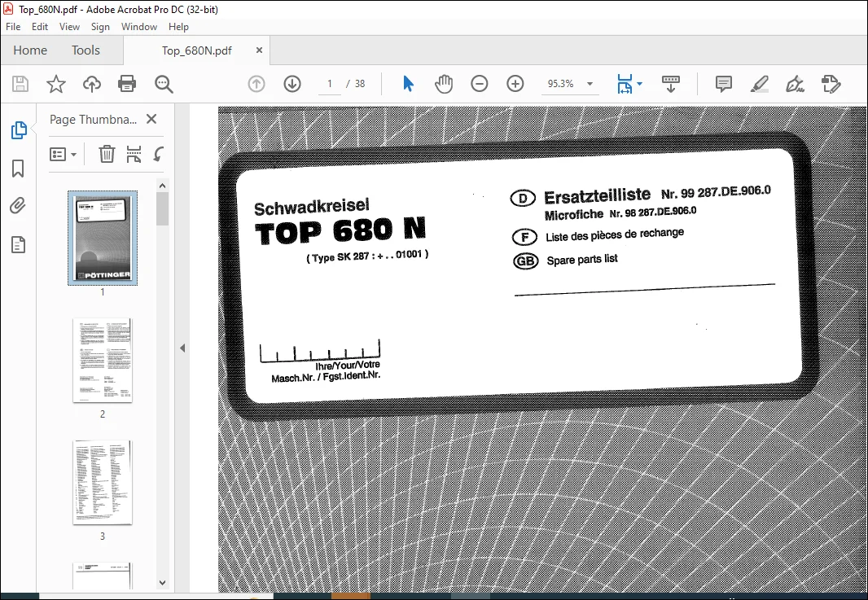
Task: Click the print pages scissors icon
Action: tap(134, 154)
